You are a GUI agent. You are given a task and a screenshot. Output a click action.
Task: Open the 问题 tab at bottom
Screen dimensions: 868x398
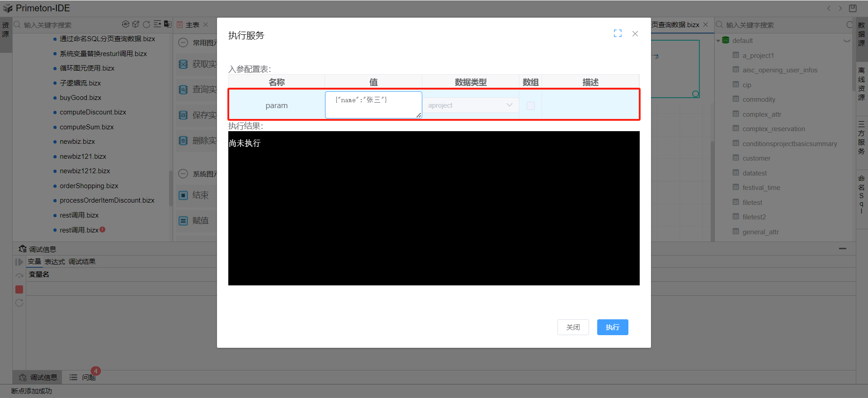tap(88, 377)
